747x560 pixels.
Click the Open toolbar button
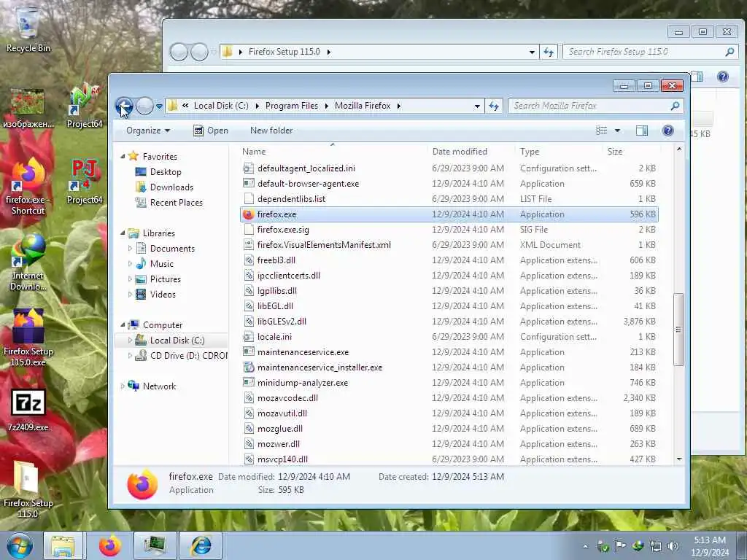pos(211,131)
